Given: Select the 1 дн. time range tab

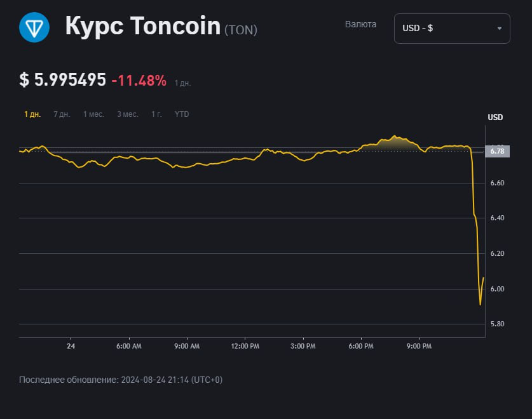Looking at the screenshot, I should click(32, 114).
